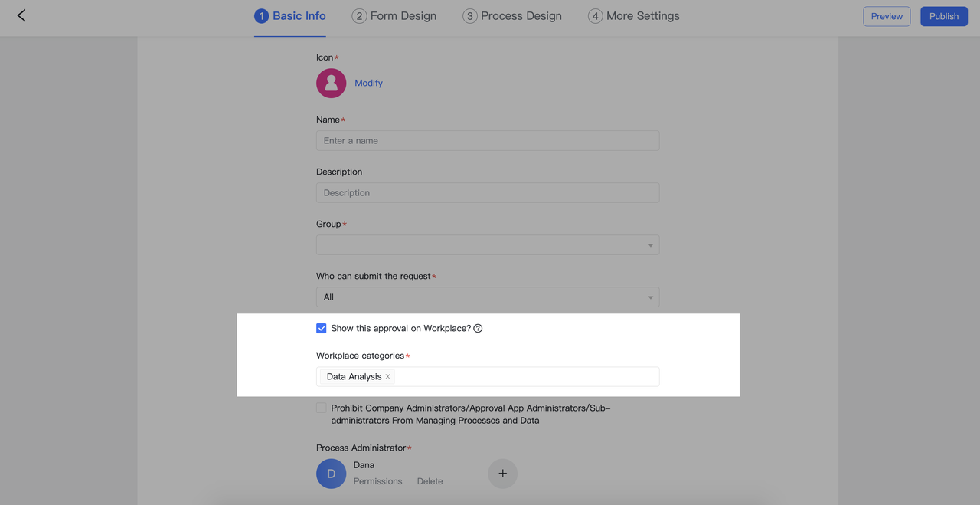The image size is (980, 505).
Task: Click the Name input field
Action: (x=487, y=141)
